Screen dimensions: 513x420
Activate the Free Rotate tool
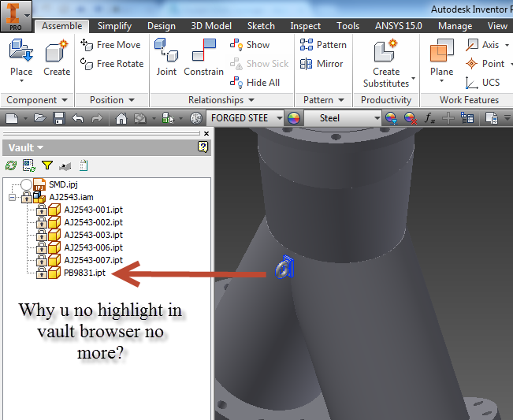click(x=112, y=64)
